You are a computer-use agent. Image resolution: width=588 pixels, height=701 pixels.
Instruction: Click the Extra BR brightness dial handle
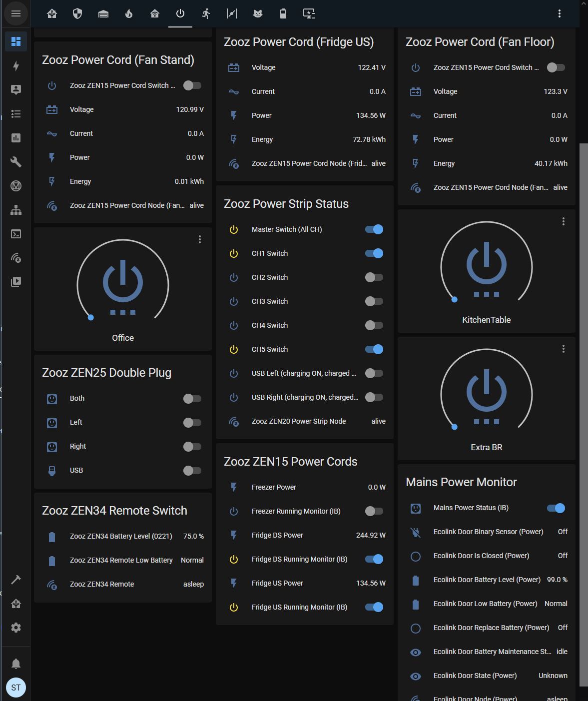coord(455,427)
